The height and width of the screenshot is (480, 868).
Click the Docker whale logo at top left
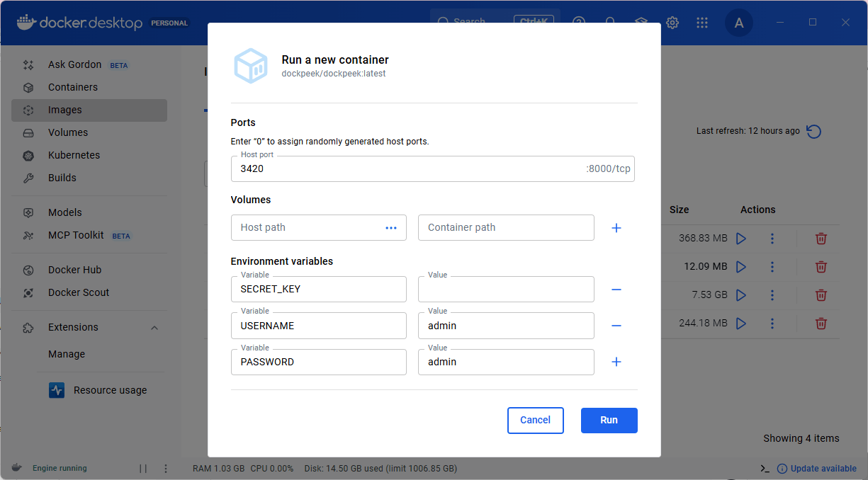point(25,22)
